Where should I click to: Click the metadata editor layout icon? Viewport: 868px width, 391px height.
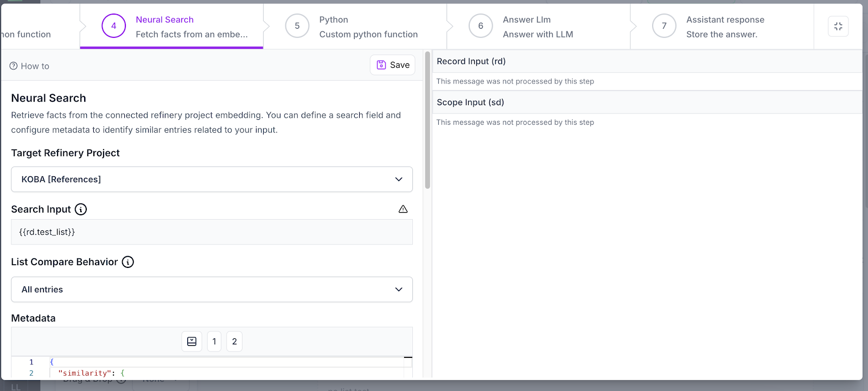[192, 342]
